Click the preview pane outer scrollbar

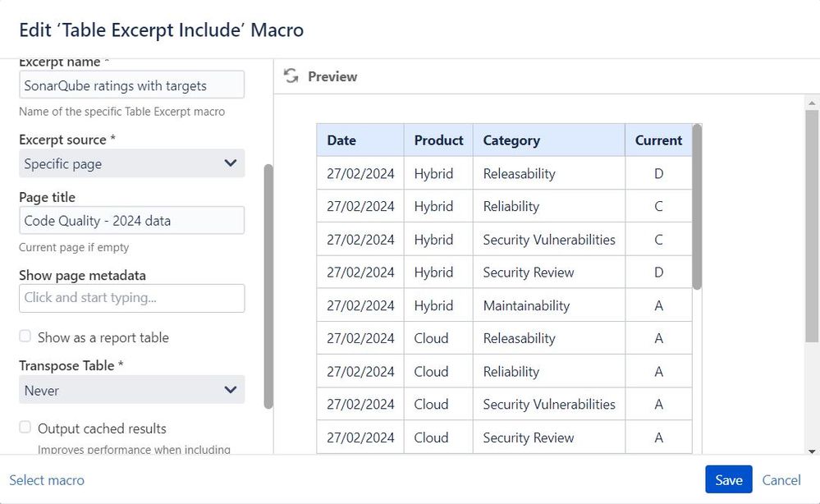[x=812, y=227]
